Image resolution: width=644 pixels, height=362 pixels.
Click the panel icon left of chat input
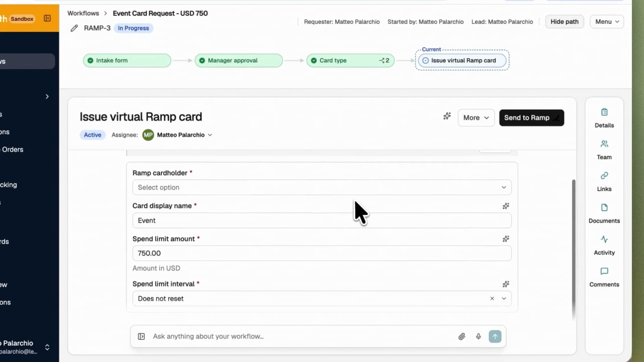pyautogui.click(x=141, y=336)
